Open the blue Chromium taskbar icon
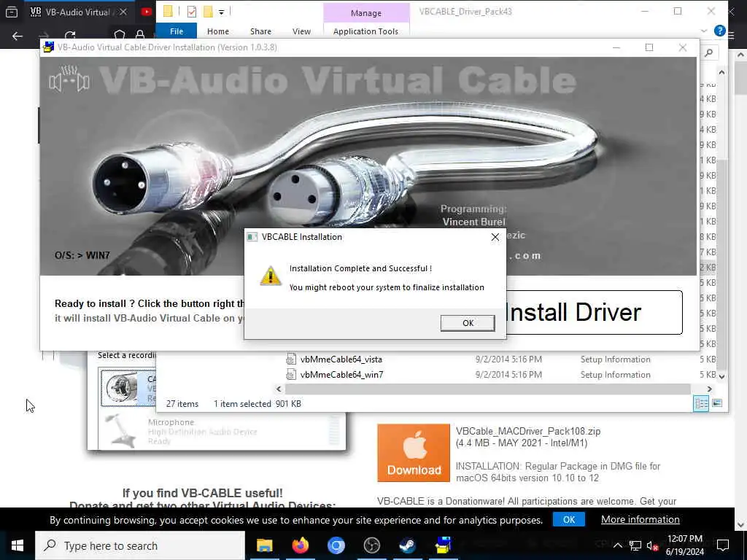The height and width of the screenshot is (560, 747). tap(336, 545)
